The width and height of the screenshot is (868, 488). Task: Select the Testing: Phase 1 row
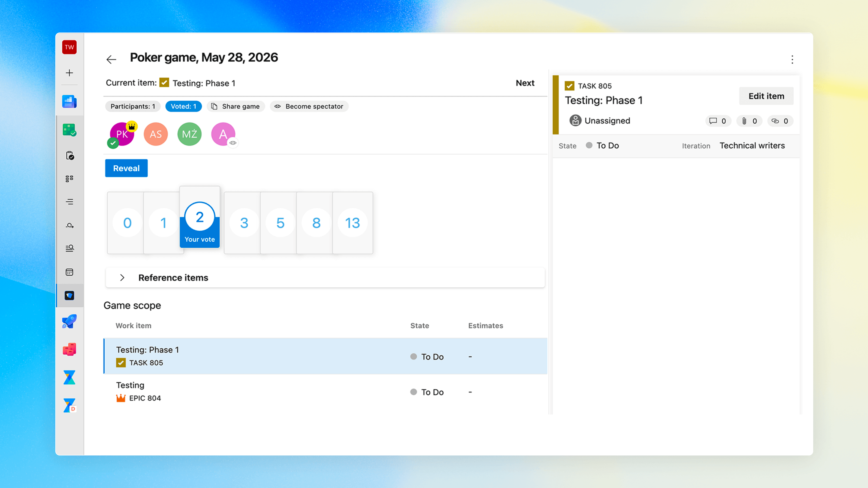325,356
